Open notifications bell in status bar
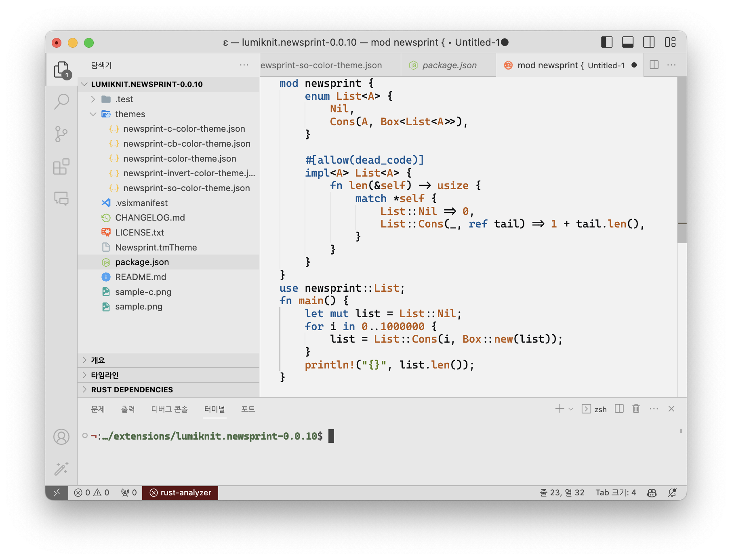This screenshot has width=732, height=560. 672,493
